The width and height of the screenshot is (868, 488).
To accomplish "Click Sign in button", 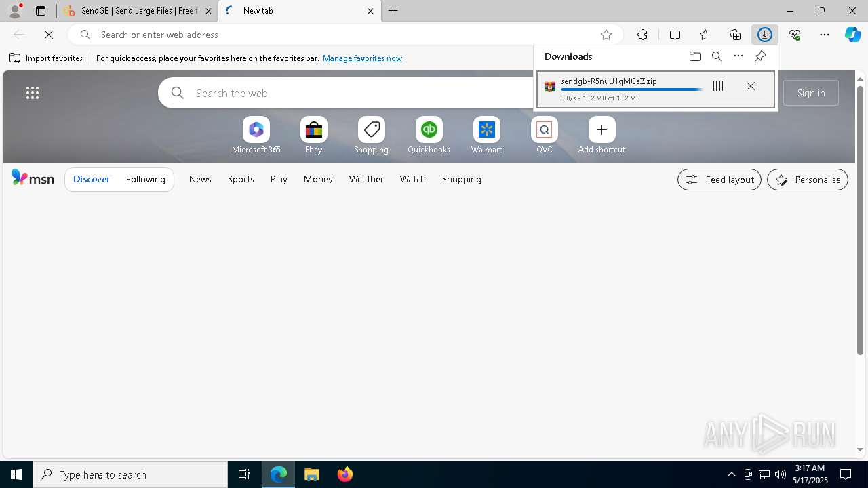I will tap(811, 93).
